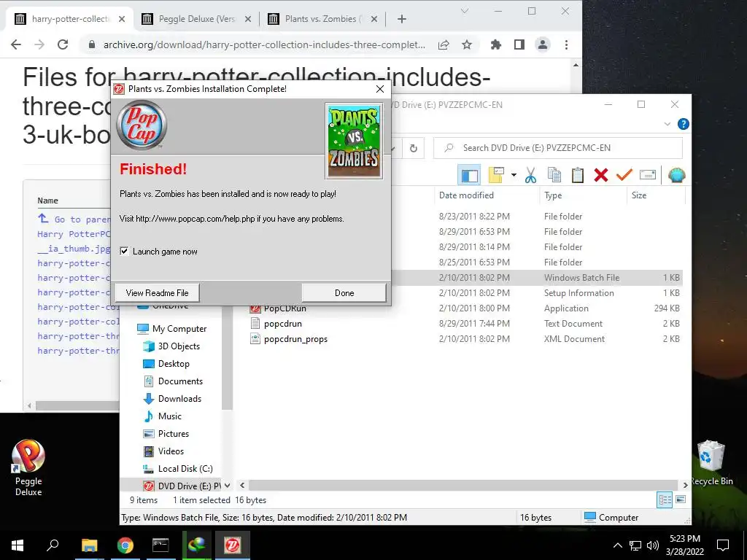Click the Classic Shell settings icon
This screenshot has height=560, width=747.
tap(676, 175)
